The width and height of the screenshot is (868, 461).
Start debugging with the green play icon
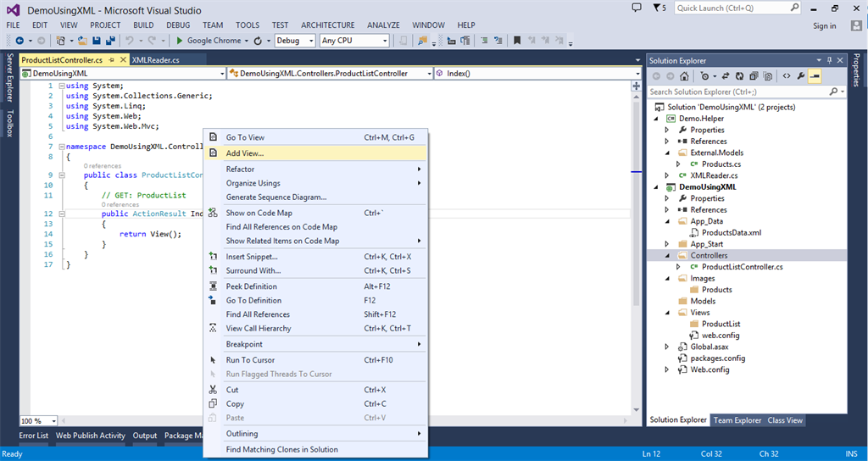pos(180,41)
